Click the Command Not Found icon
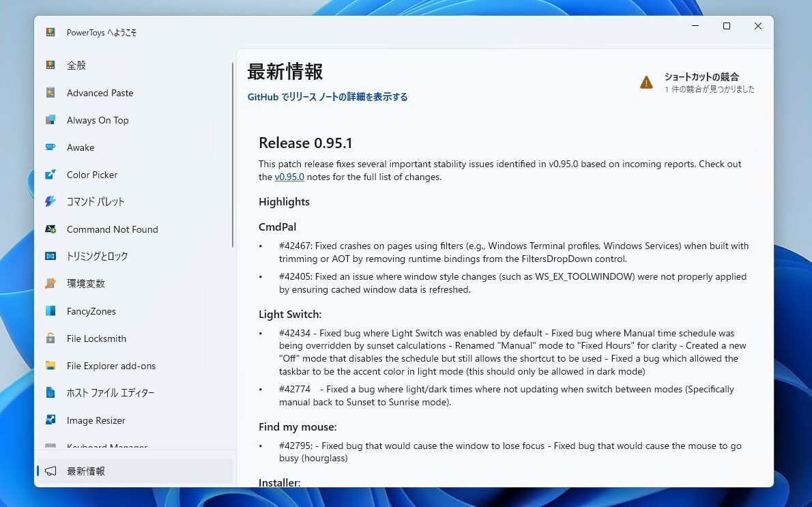The image size is (812, 507). point(50,229)
